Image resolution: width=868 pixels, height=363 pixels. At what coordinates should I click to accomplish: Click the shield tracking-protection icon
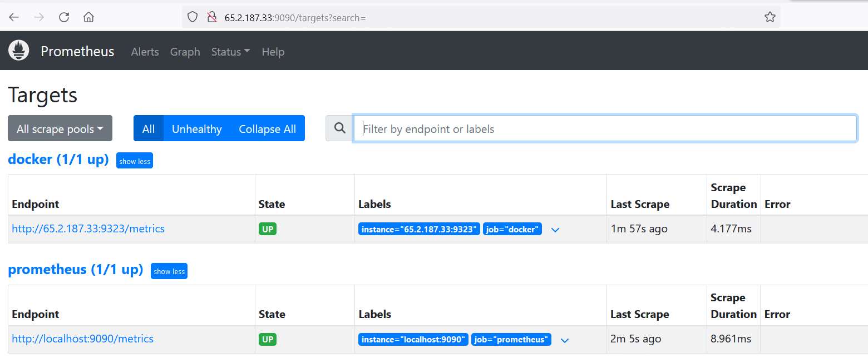point(192,17)
